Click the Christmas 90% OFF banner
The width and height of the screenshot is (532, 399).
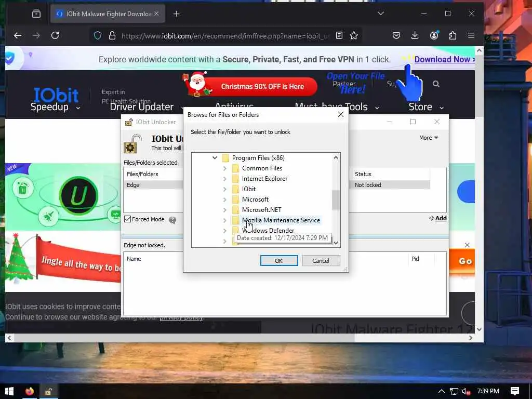(x=262, y=86)
